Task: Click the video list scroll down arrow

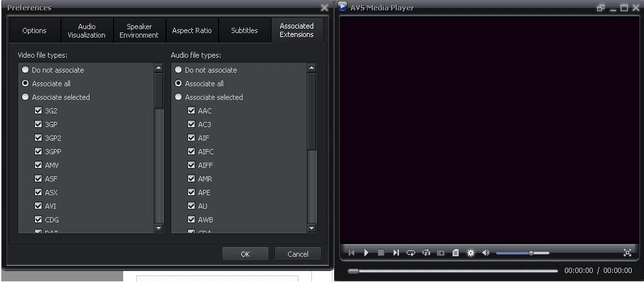Action: 158,228
